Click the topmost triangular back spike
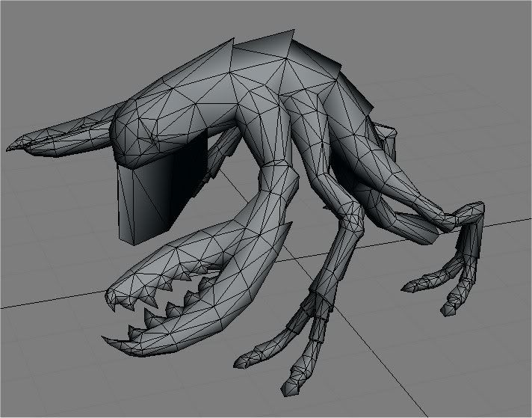This screenshot has height=418, width=532. click(x=268, y=44)
